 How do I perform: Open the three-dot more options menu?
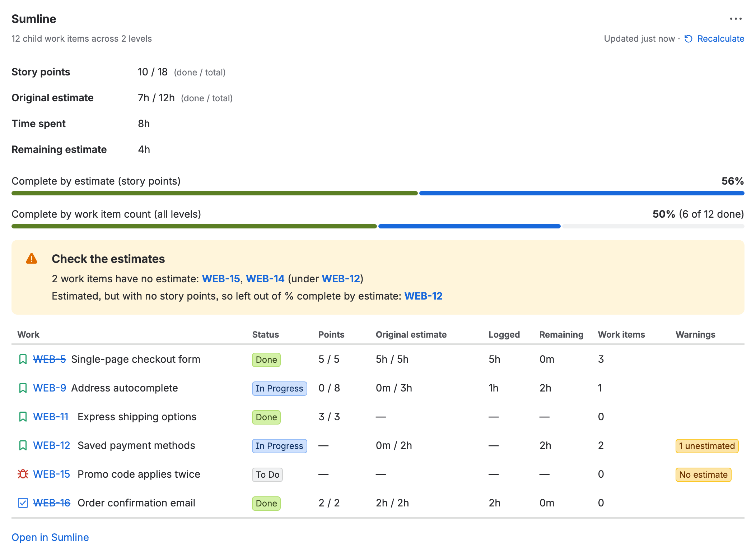[x=736, y=19]
